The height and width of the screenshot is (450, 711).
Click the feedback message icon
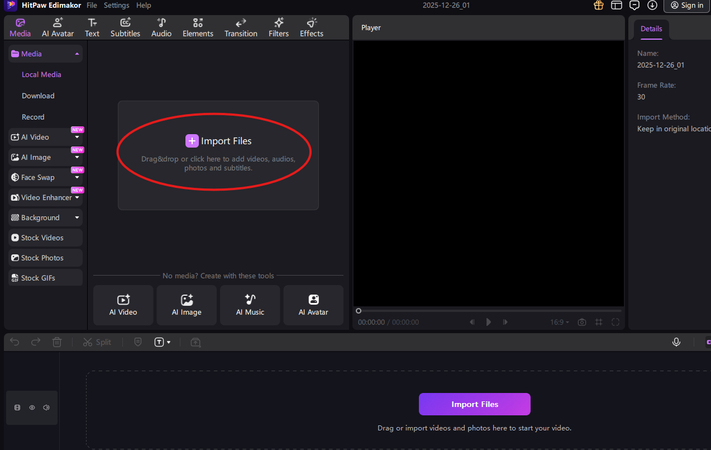(x=634, y=5)
